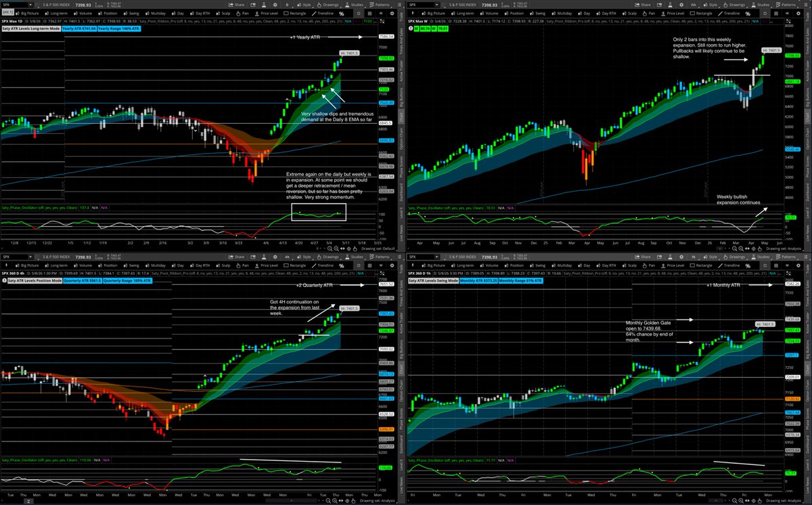812x505 pixels.
Task: Select Day RTH preset on SPX Max W chart
Action: (x=607, y=14)
